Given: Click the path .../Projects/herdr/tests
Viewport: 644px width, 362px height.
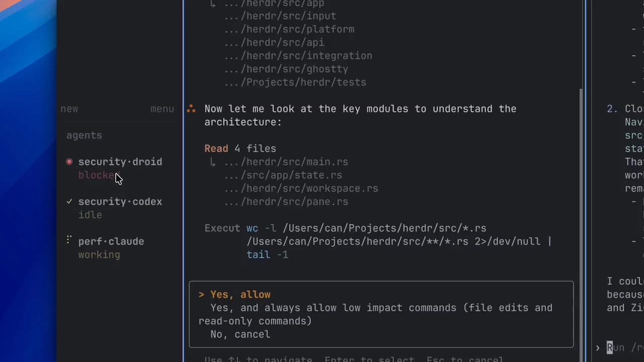Looking at the screenshot, I should [295, 82].
